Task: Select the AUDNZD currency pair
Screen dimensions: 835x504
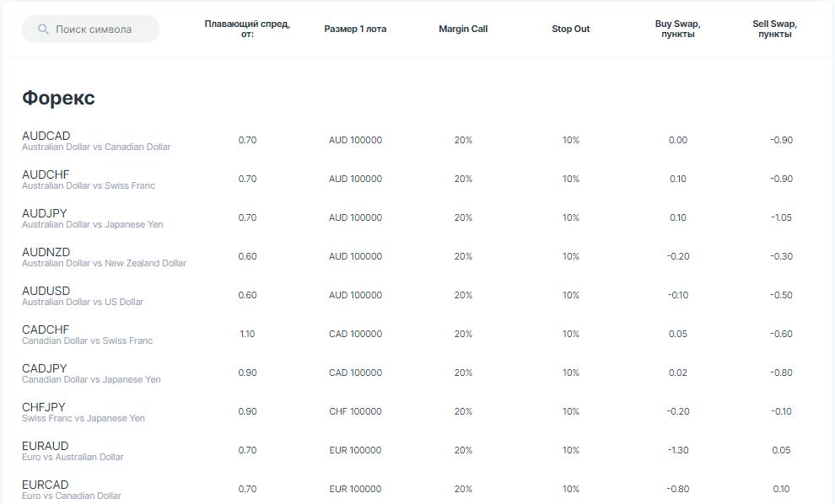Action: pyautogui.click(x=46, y=252)
